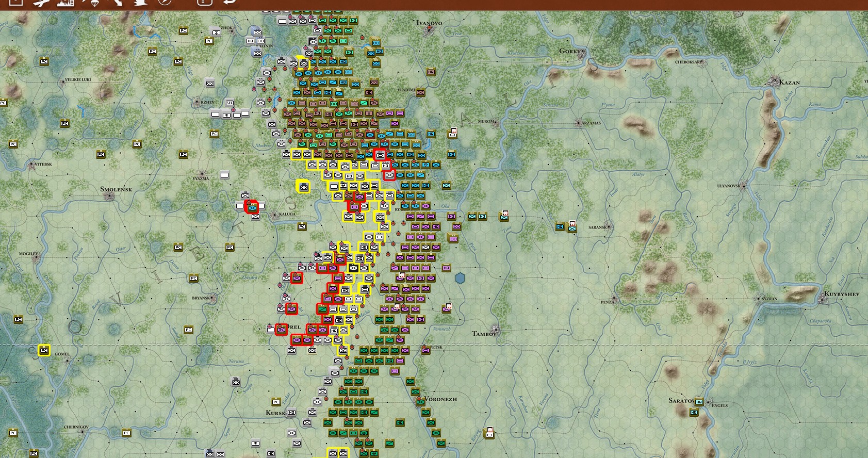Image resolution: width=868 pixels, height=458 pixels.
Task: Click the Saratov city label
Action: coord(681,401)
